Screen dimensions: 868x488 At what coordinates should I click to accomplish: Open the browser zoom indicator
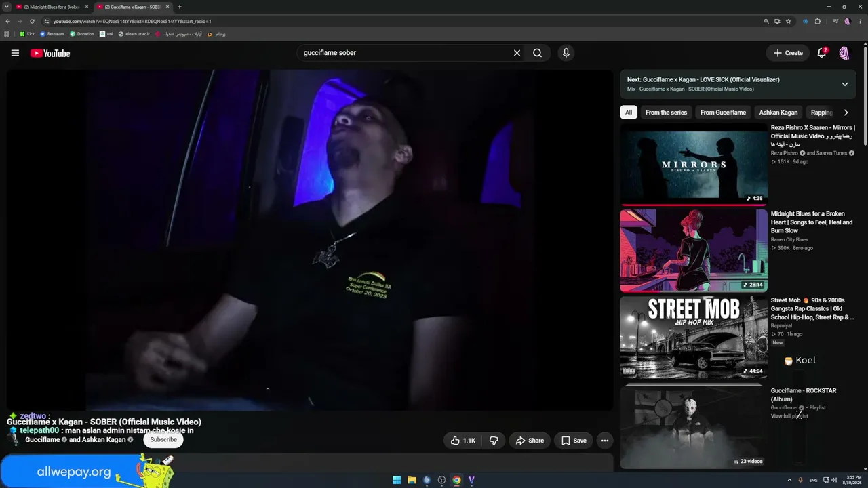pyautogui.click(x=766, y=21)
